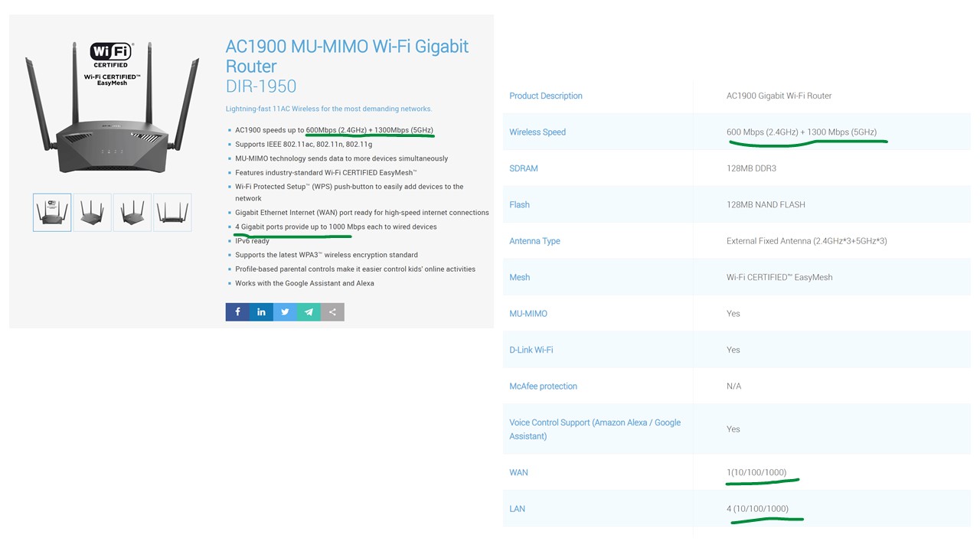Share the router page via Telegram
Image resolution: width=980 pixels, height=551 pixels.
(309, 312)
